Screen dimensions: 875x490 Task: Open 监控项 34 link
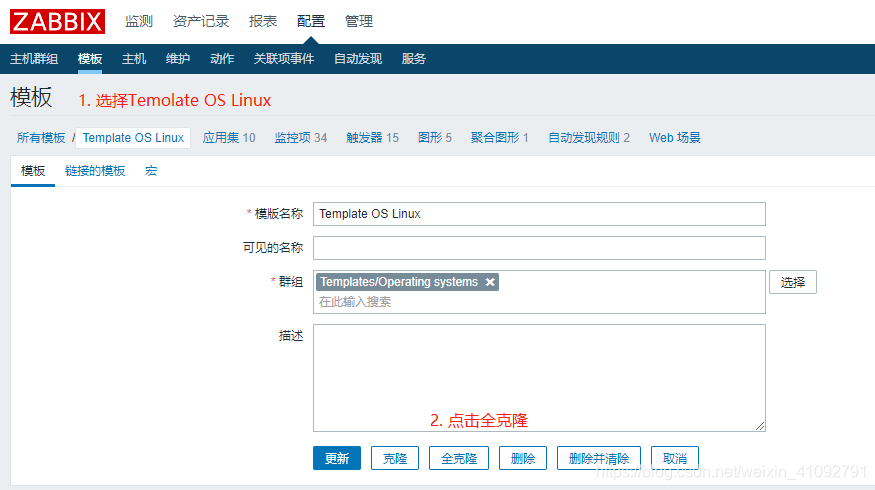click(x=301, y=138)
